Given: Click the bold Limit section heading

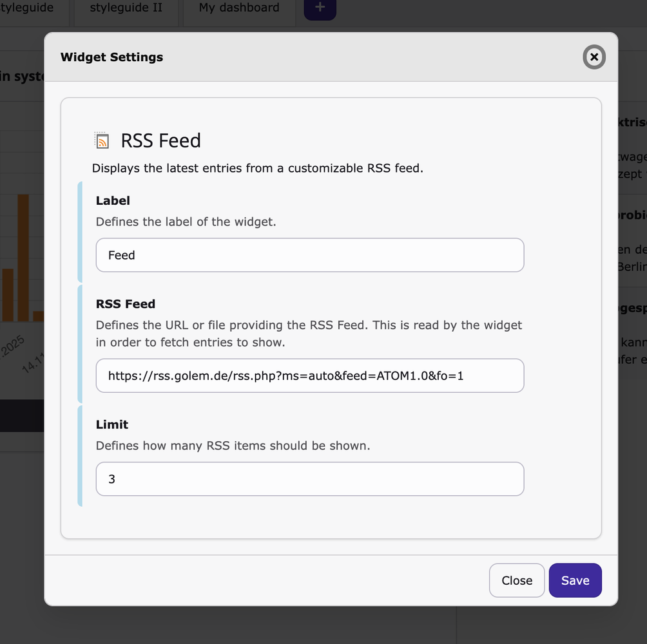Looking at the screenshot, I should click(x=112, y=424).
